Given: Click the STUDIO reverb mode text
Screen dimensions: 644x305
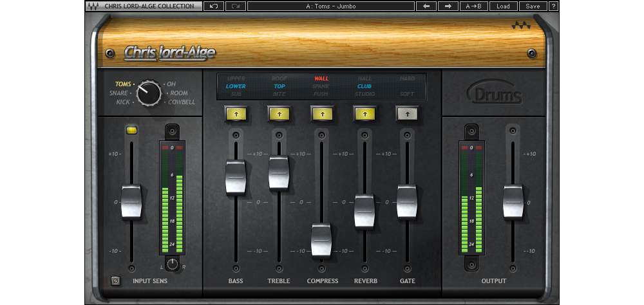Looking at the screenshot, I should (x=365, y=94).
